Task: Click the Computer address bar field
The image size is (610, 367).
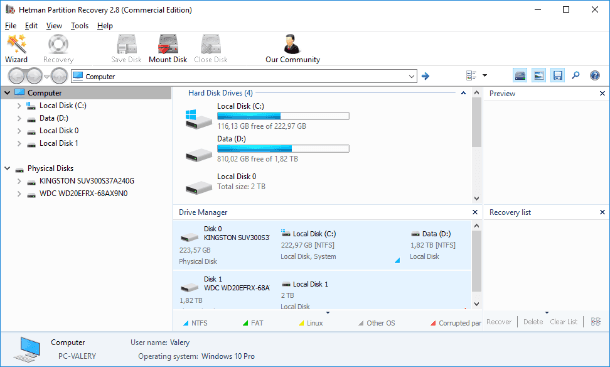Action: click(244, 76)
